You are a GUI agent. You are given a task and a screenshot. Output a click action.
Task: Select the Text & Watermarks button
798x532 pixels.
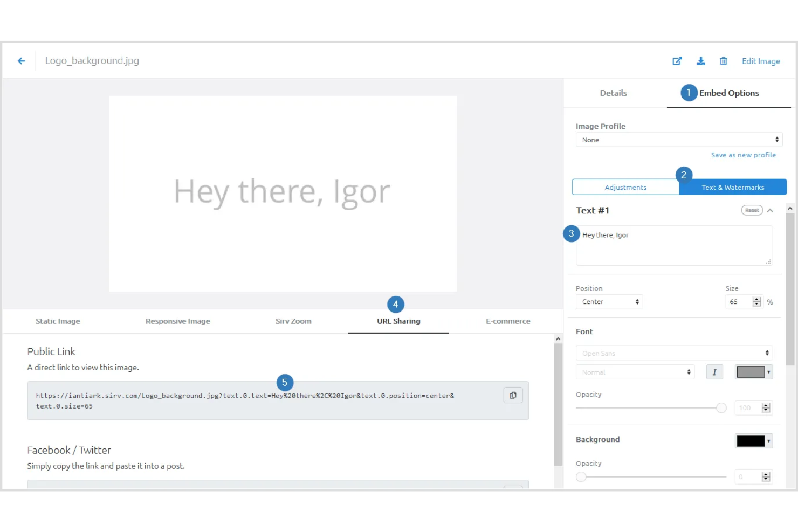pyautogui.click(x=733, y=188)
